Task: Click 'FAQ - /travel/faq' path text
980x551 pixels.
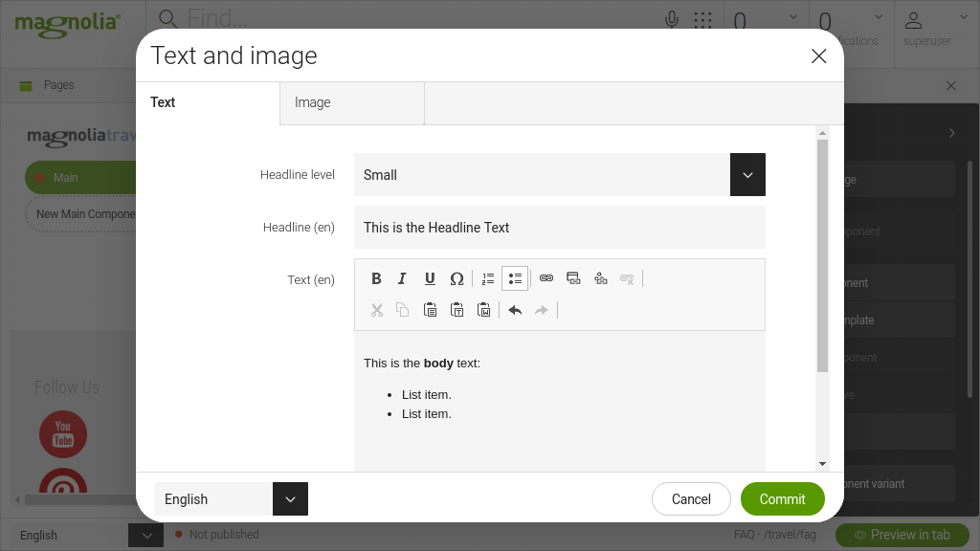Action: click(x=775, y=535)
